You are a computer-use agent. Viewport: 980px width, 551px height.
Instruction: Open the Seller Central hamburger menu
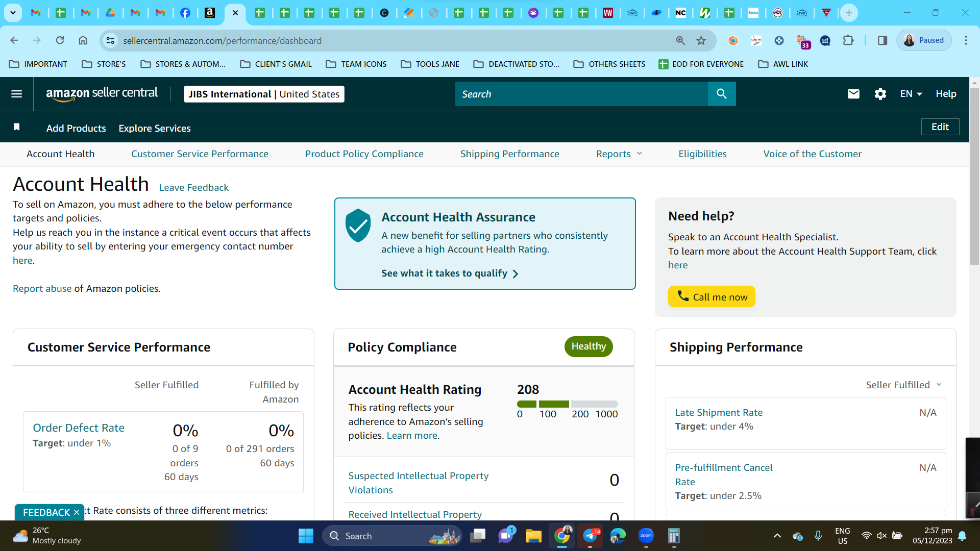click(16, 94)
